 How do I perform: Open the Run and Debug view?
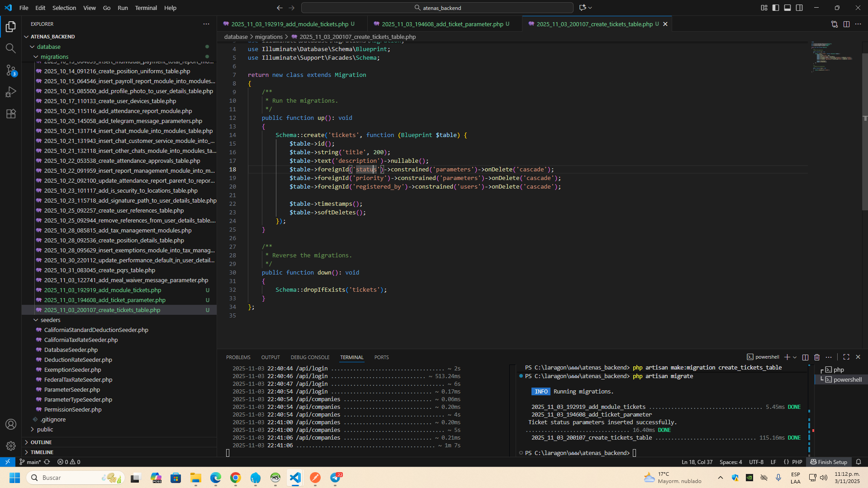(11, 92)
